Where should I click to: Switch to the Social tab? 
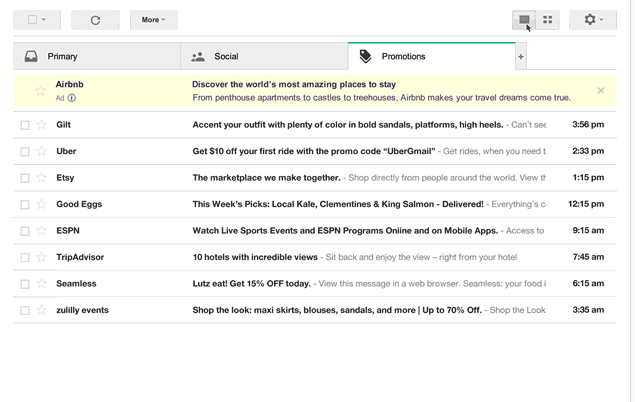pos(264,56)
